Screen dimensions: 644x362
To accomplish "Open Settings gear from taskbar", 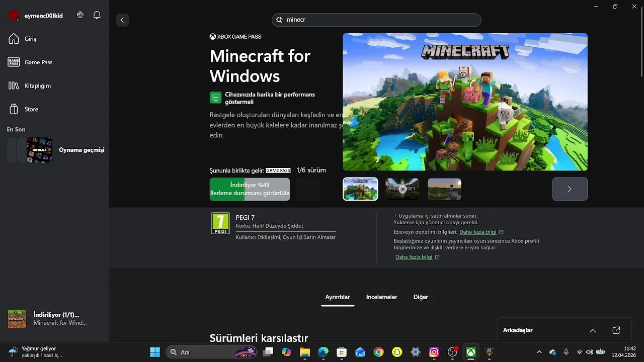I will pos(416,352).
